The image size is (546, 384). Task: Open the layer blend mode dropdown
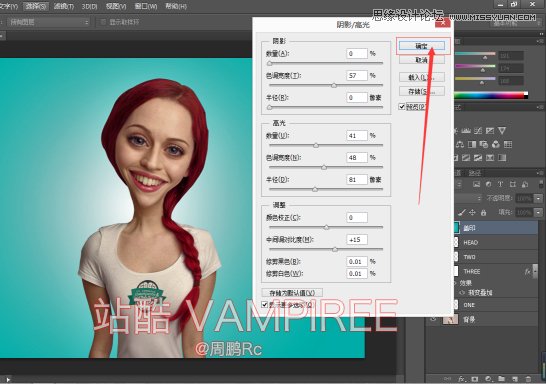point(468,198)
